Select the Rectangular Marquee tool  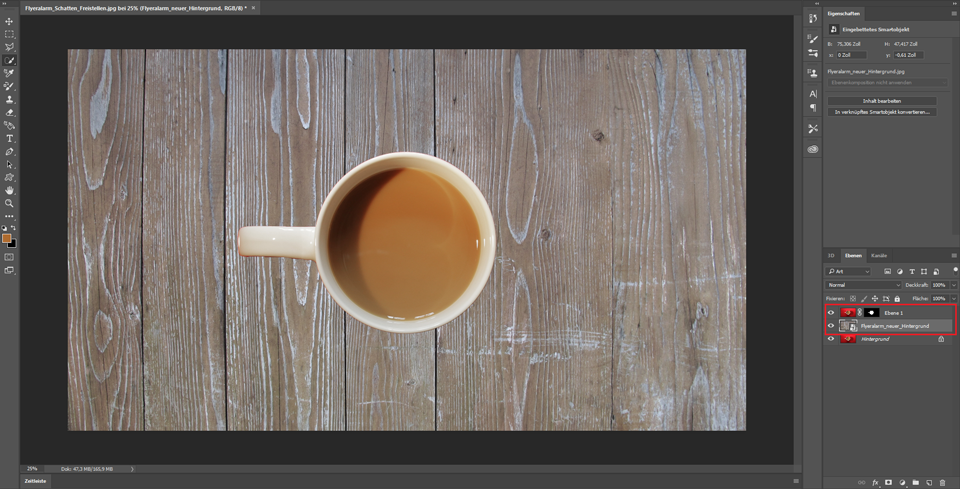pyautogui.click(x=10, y=34)
